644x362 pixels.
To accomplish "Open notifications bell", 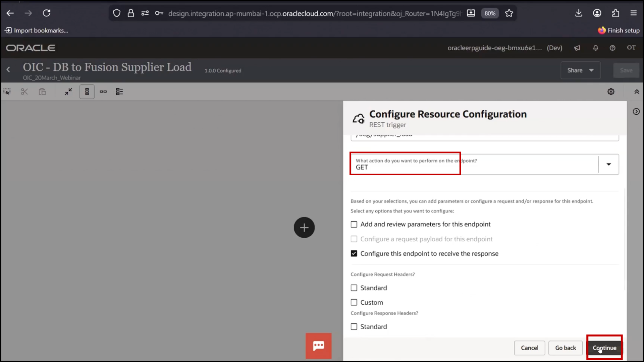I will (x=595, y=48).
